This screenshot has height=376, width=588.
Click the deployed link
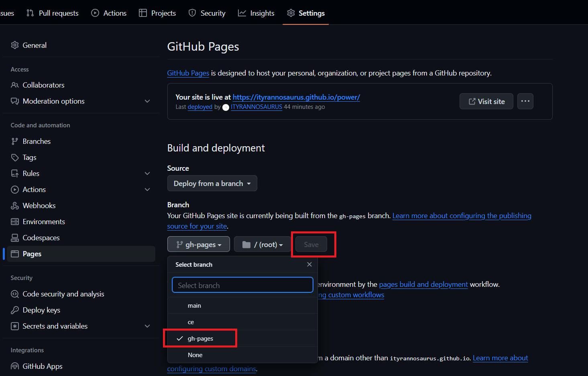coord(200,107)
